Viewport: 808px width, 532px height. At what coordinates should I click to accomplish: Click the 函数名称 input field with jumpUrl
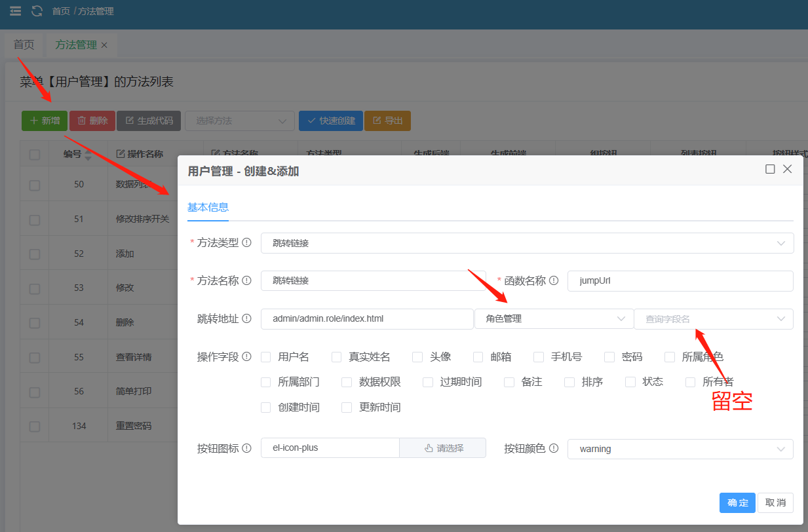(680, 281)
